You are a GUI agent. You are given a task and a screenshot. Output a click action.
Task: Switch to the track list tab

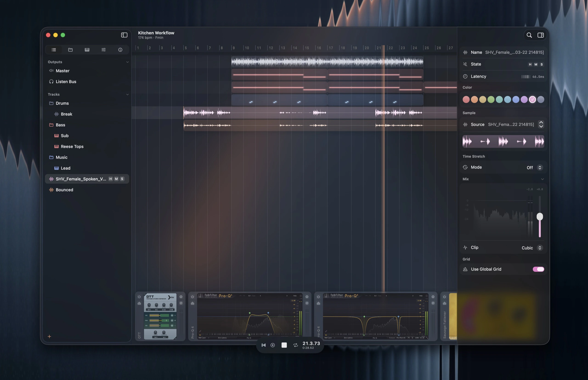click(54, 50)
